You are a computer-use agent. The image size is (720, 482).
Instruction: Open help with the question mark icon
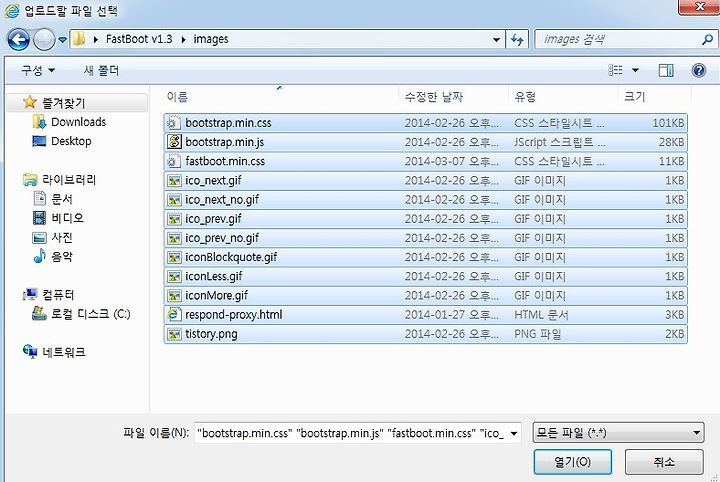pyautogui.click(x=698, y=70)
